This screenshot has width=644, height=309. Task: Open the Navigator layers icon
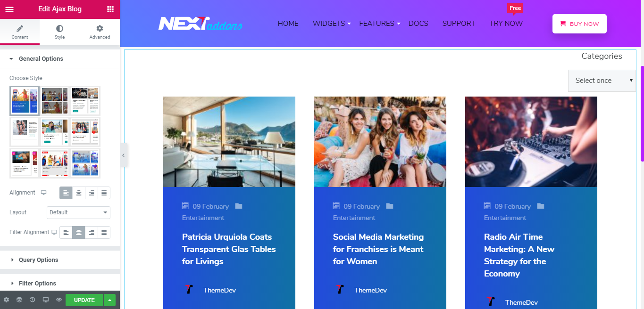point(19,300)
